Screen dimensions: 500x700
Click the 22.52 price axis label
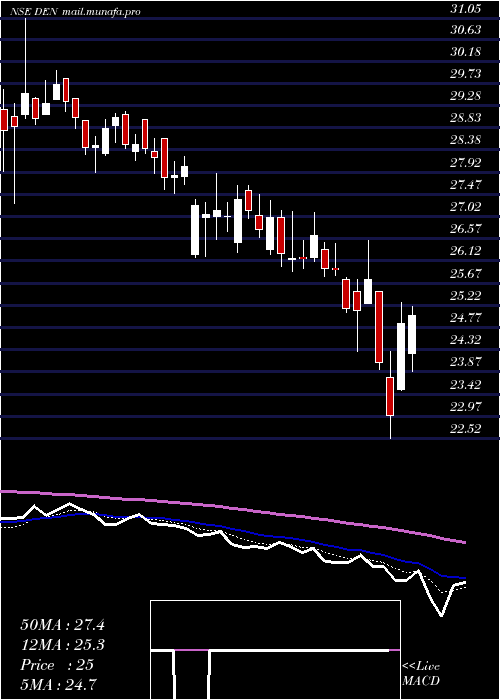[x=465, y=429]
